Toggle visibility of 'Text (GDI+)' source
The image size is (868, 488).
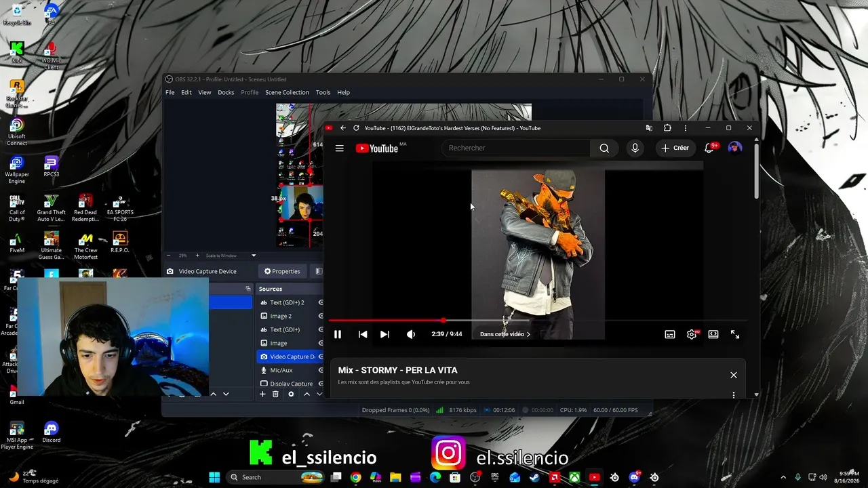[321, 329]
